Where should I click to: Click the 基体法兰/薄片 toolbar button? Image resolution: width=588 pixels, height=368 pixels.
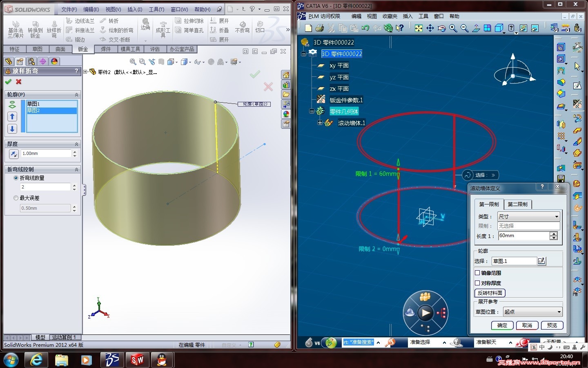(16, 29)
